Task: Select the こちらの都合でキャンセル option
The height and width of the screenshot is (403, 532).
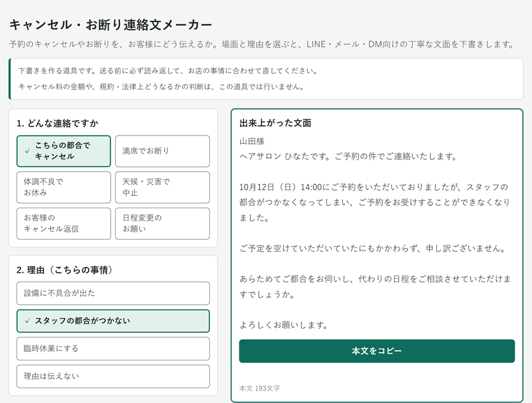Action: [64, 151]
